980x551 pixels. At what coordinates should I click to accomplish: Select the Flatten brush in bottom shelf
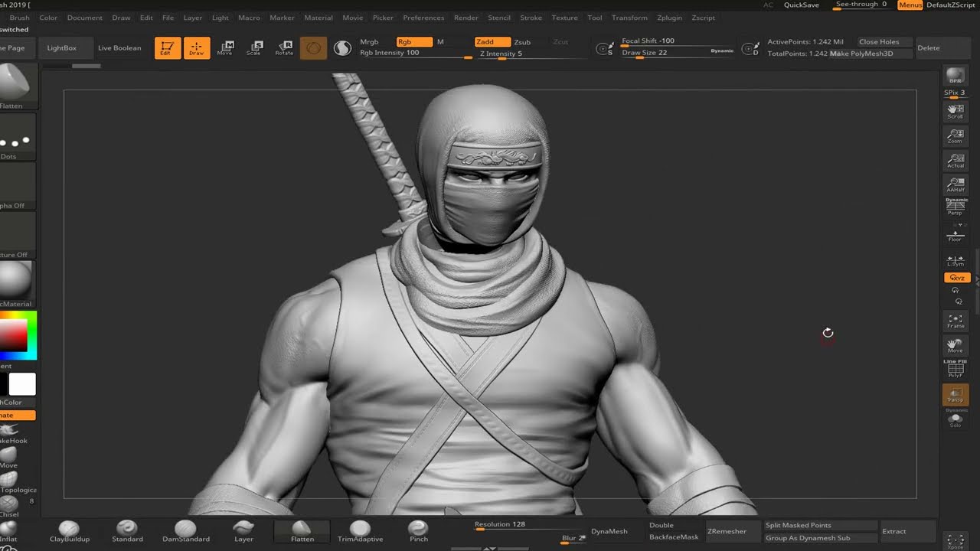coord(302,531)
